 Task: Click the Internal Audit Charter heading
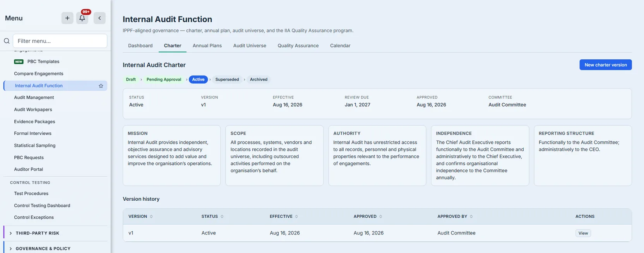(x=154, y=65)
